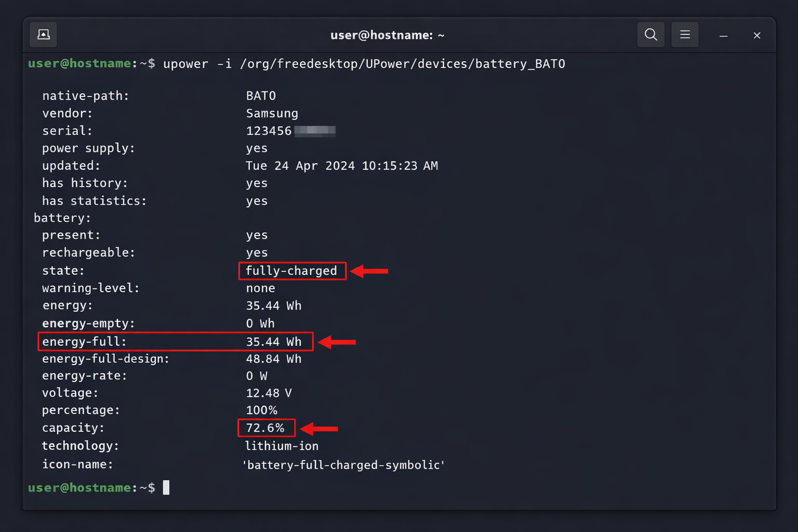Place cursor at the terminal prompt

pyautogui.click(x=166, y=487)
